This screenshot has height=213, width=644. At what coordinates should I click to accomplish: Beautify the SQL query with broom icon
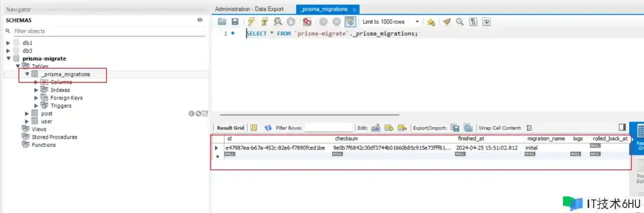pyautogui.click(x=446, y=22)
